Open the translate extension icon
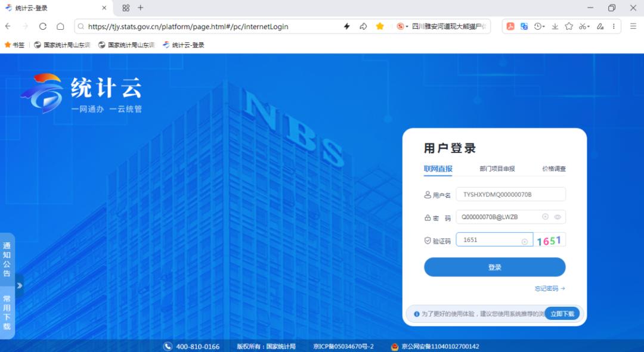644x352 pixels. (x=524, y=26)
